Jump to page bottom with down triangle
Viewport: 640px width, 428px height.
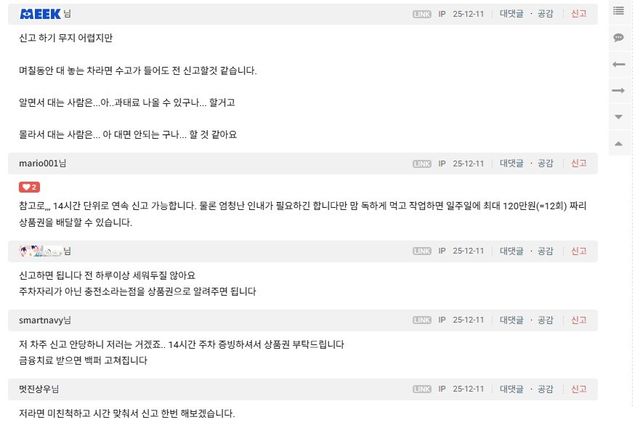click(618, 116)
